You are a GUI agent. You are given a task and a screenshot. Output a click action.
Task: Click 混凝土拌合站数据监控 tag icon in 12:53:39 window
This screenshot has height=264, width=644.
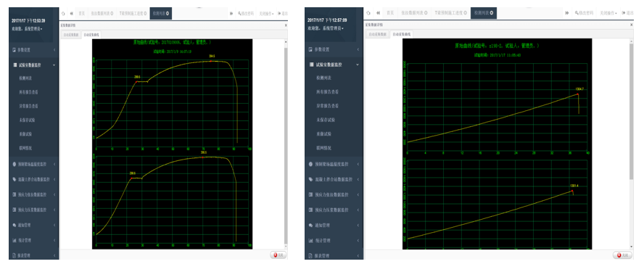point(15,179)
